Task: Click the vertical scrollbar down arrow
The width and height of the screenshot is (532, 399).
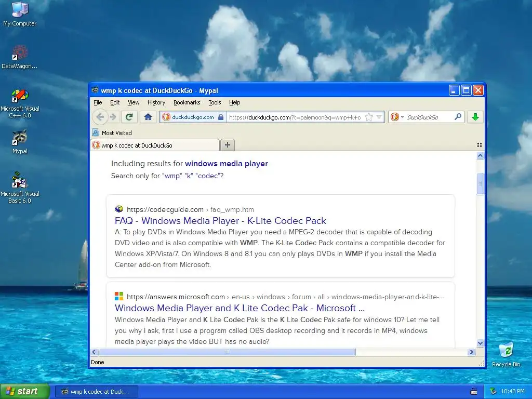Action: [480, 343]
